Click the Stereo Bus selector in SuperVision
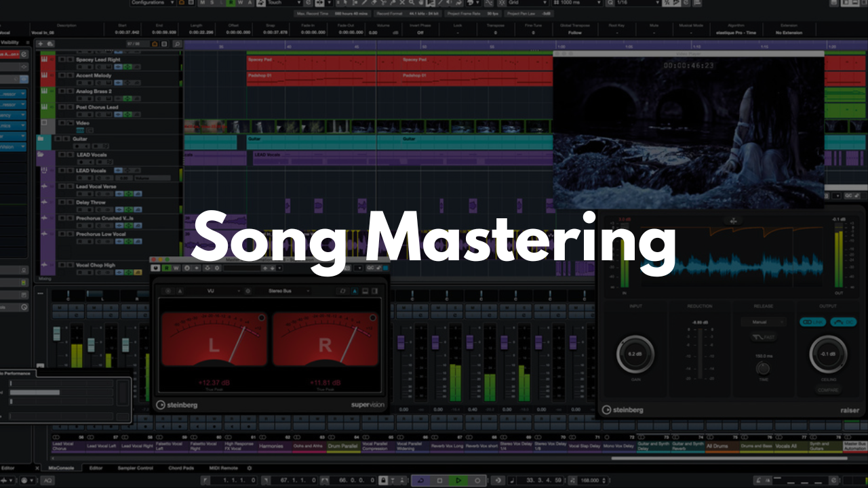The width and height of the screenshot is (868, 488). click(x=281, y=291)
